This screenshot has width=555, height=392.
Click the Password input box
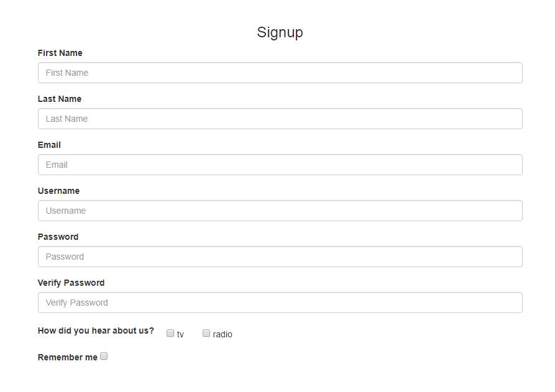tap(280, 257)
